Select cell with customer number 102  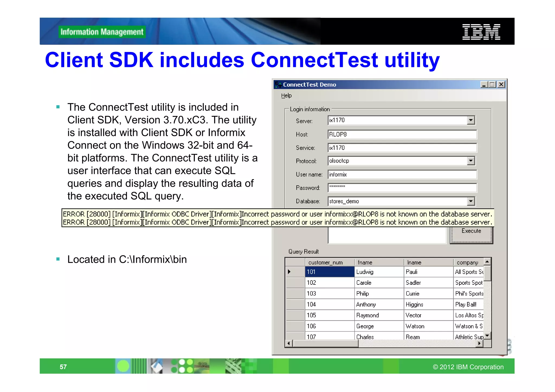pos(330,283)
